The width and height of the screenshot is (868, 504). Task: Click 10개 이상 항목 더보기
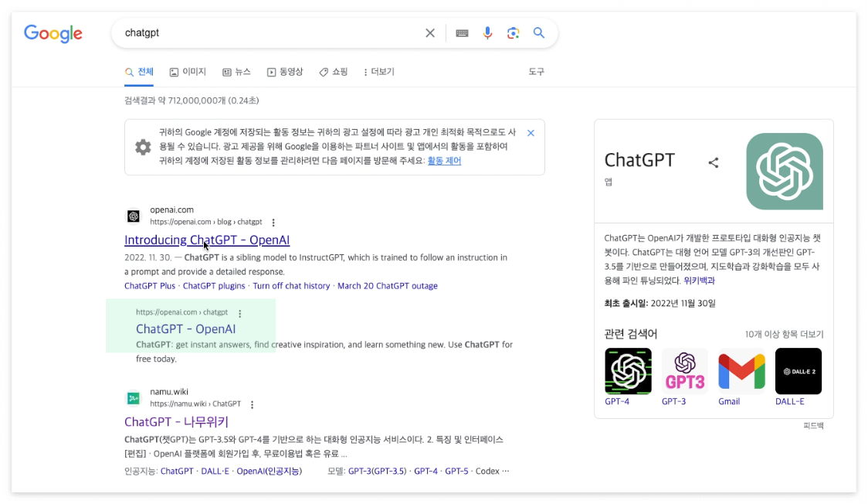(784, 335)
